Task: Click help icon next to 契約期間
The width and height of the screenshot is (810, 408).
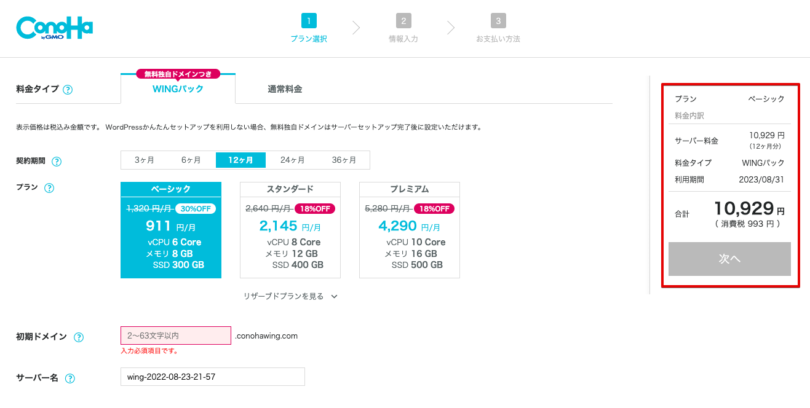Action: (57, 160)
